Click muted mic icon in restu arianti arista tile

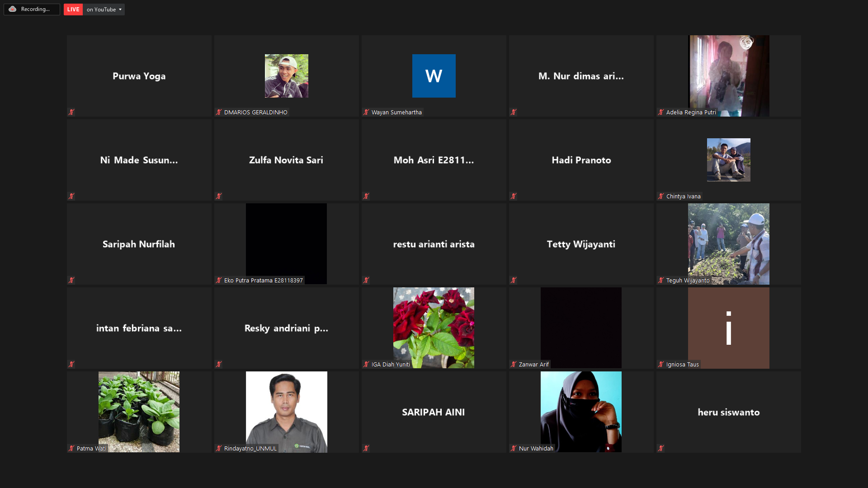point(366,280)
